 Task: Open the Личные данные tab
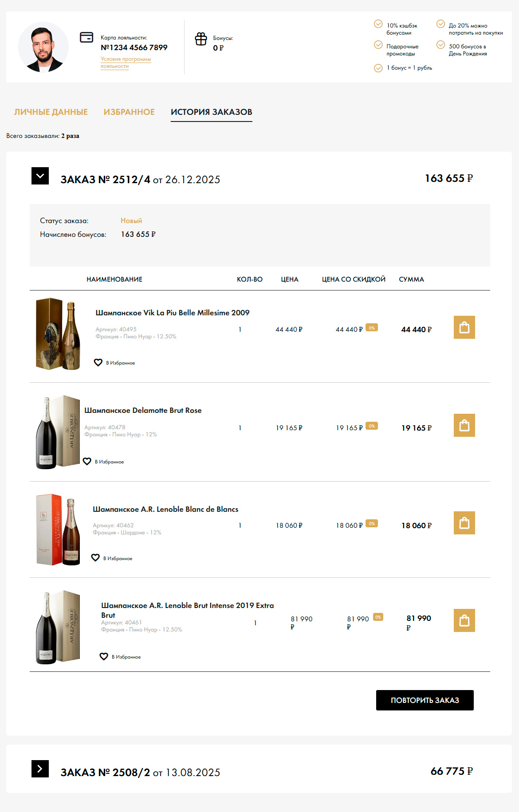[x=51, y=112]
